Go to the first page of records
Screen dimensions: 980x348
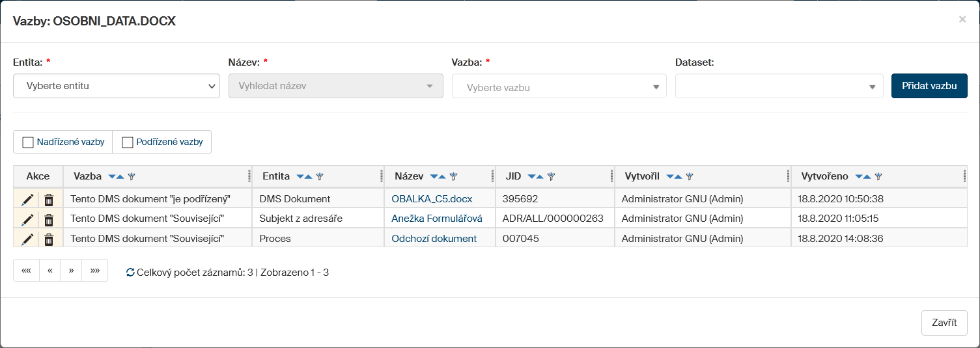point(27,271)
